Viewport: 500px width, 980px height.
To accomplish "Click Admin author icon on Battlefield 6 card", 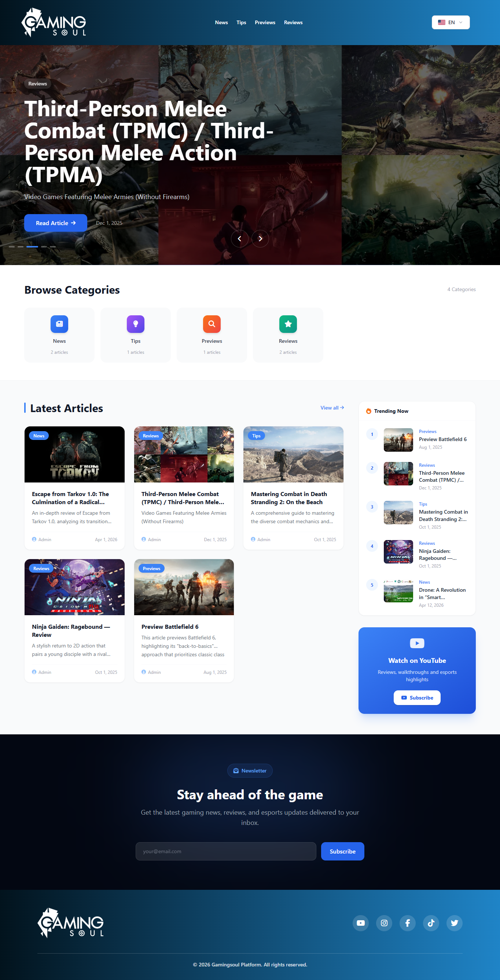I will (x=144, y=672).
